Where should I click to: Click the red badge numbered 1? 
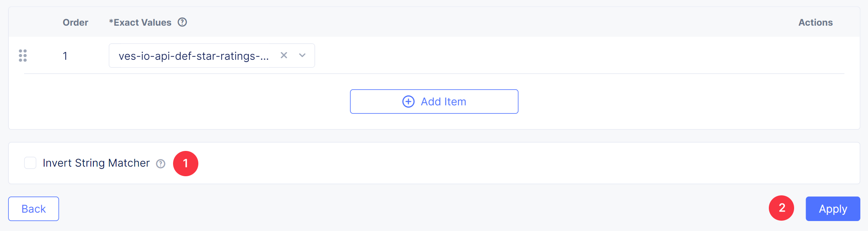(x=186, y=164)
